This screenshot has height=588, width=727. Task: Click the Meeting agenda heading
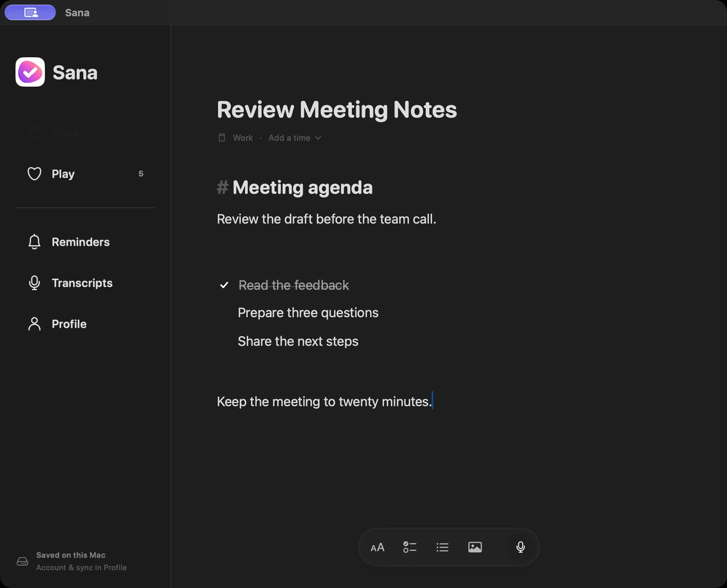click(302, 188)
